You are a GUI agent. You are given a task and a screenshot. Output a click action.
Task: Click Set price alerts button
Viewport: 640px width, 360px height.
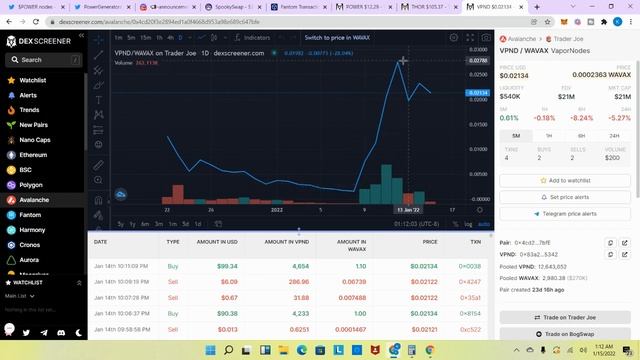tap(565, 197)
